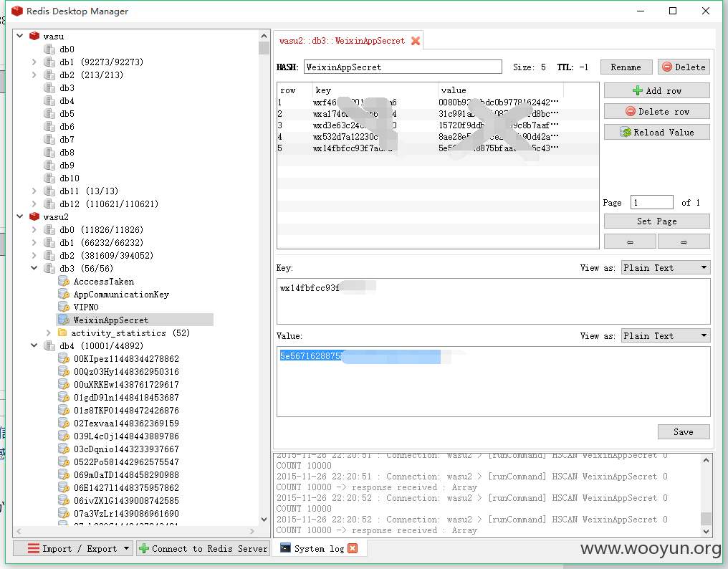Click the Page number input field
The height and width of the screenshot is (569, 728).
click(651, 203)
